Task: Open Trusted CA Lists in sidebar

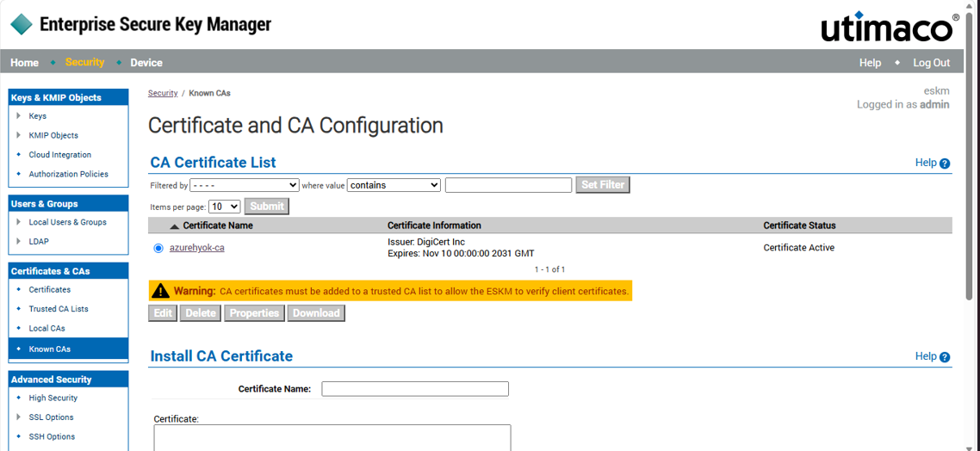Action: 58,309
